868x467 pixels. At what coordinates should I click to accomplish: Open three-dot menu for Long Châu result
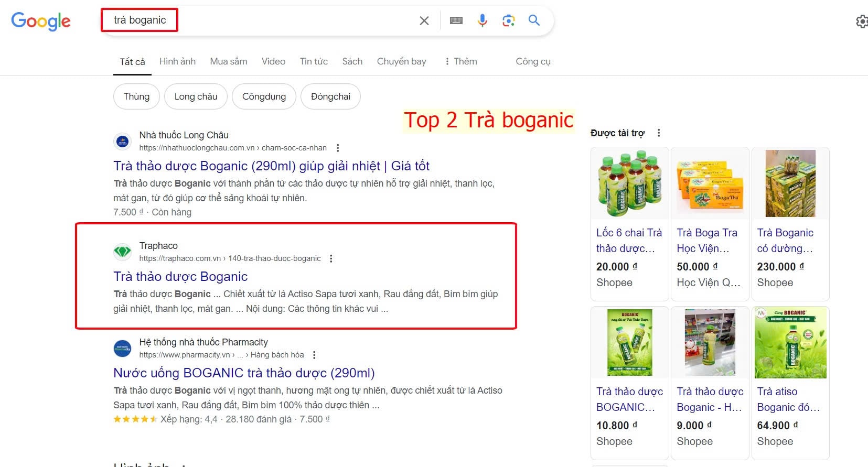pyautogui.click(x=338, y=148)
